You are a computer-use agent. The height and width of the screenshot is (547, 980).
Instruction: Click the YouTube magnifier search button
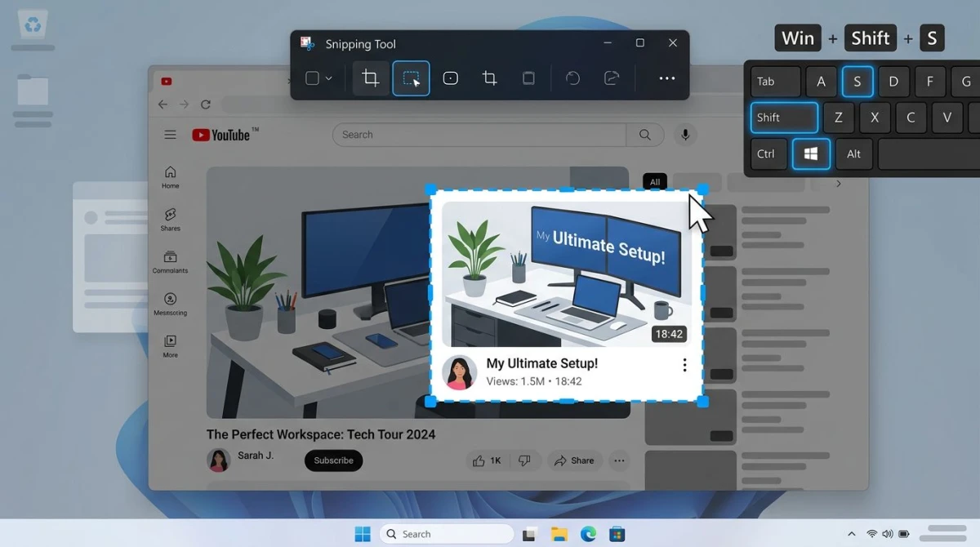[645, 135]
